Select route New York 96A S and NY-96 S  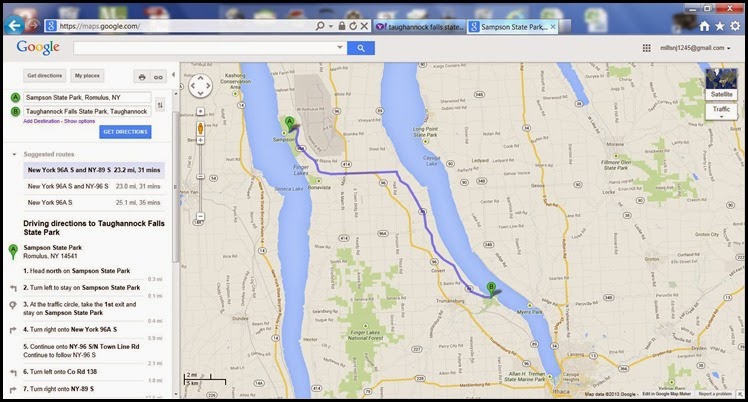94,186
